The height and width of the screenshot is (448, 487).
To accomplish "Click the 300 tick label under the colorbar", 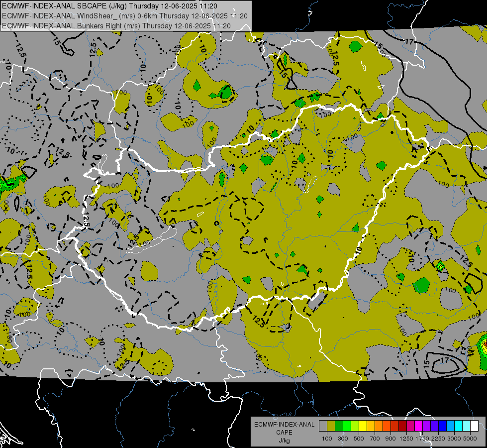I will [x=343, y=439].
